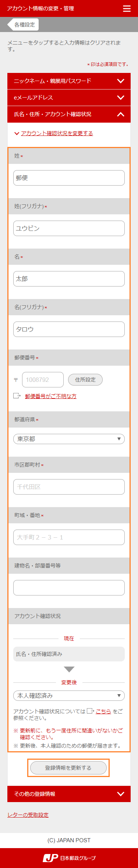Expand ニックネーム・親展用パスワード section
This screenshot has height=868, width=138.
pyautogui.click(x=69, y=81)
